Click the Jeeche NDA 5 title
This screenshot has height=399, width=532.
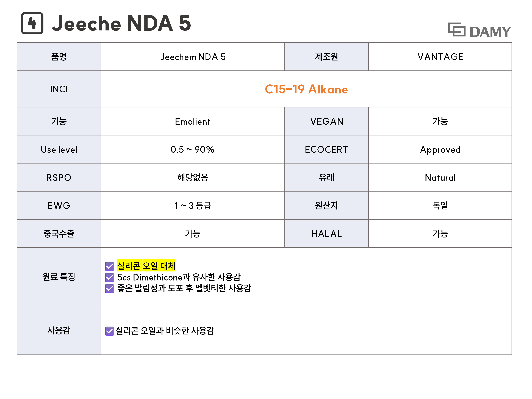pyautogui.click(x=121, y=23)
